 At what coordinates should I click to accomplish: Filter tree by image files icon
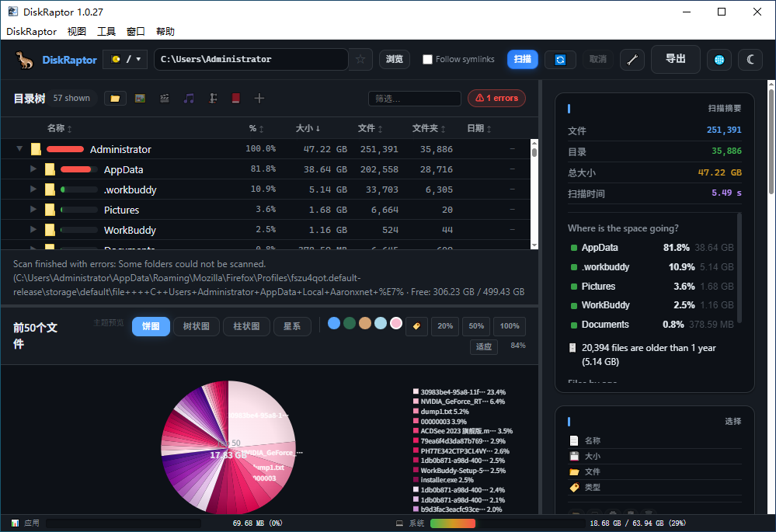140,99
